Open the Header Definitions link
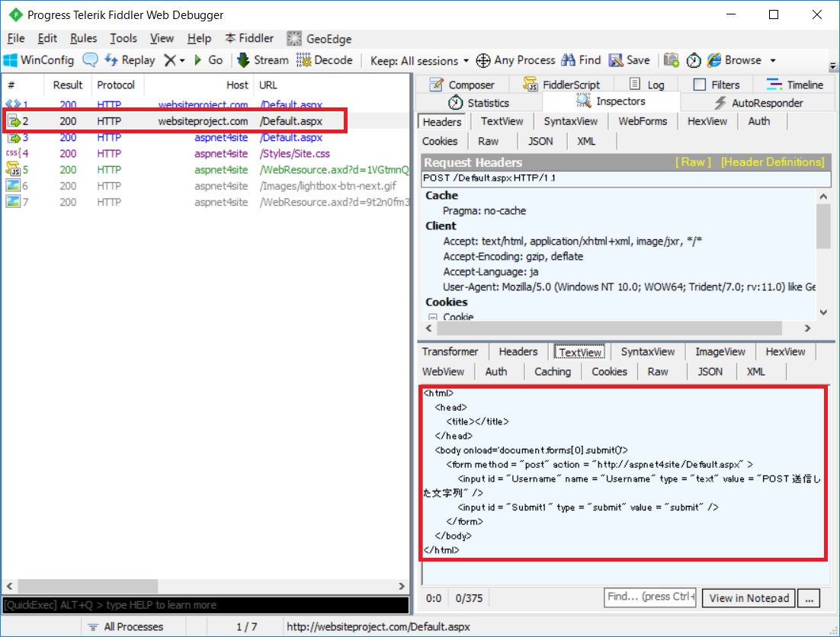Screen dimensions: 840x637 (x=772, y=162)
